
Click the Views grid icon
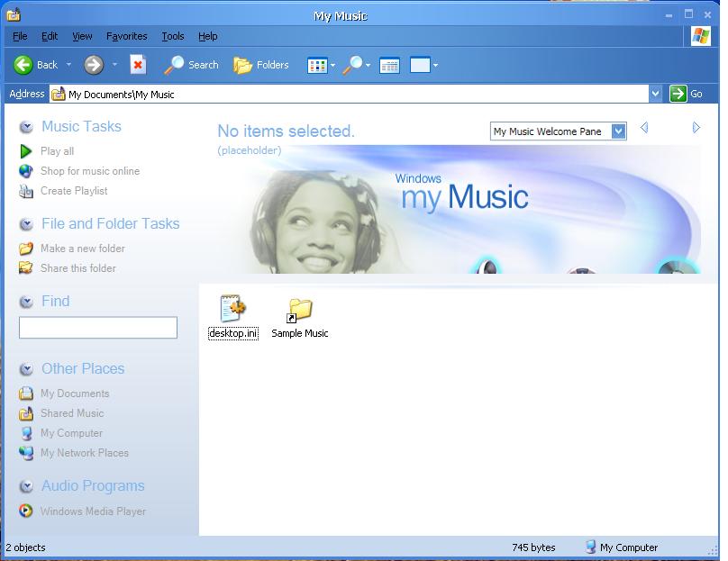pos(317,66)
